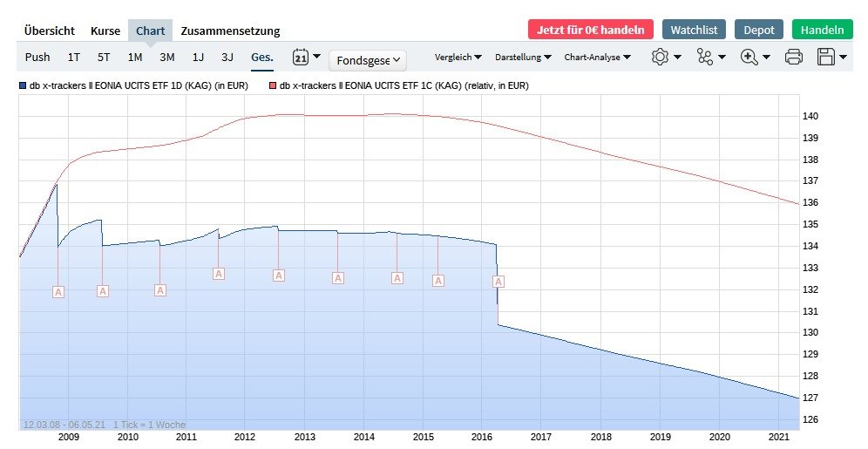The width and height of the screenshot is (868, 449).
Task: Click the distribution marker A near 2009
Action: click(58, 292)
